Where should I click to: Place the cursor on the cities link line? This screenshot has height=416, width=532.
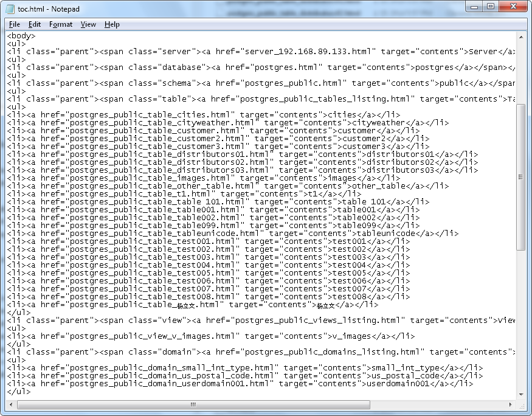(x=182, y=114)
